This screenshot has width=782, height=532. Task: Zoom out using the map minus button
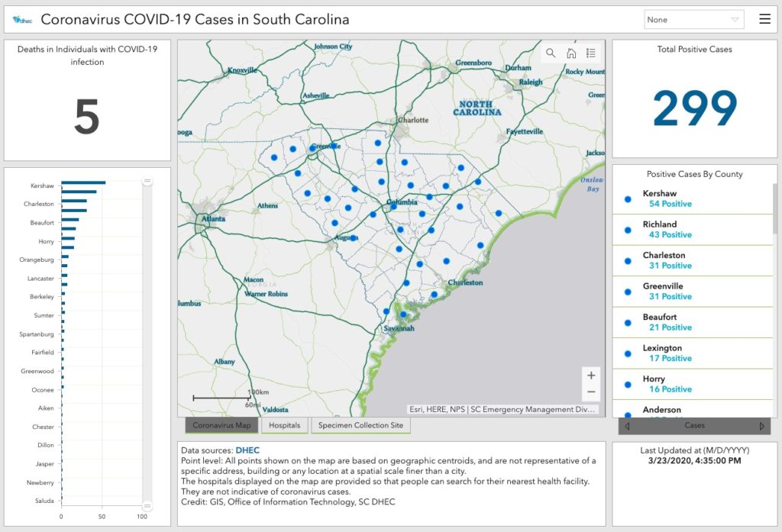[590, 392]
